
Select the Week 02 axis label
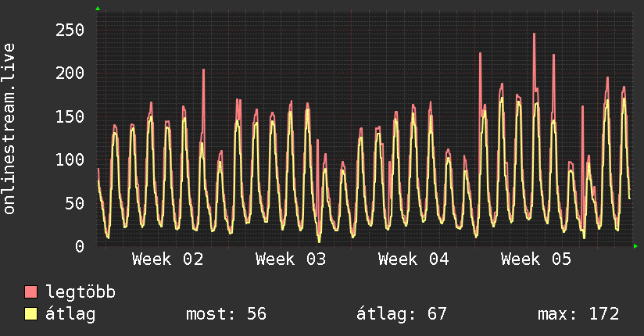(168, 259)
